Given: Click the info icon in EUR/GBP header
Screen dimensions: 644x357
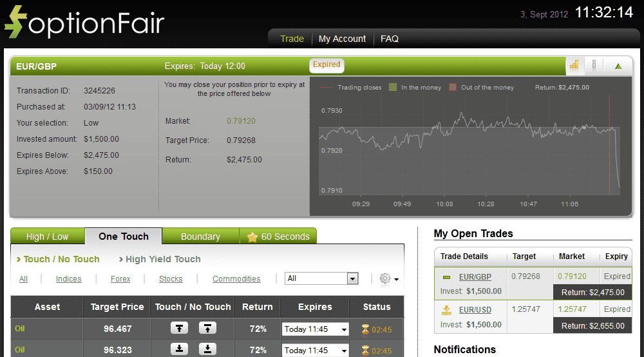Looking at the screenshot, I should 594,65.
